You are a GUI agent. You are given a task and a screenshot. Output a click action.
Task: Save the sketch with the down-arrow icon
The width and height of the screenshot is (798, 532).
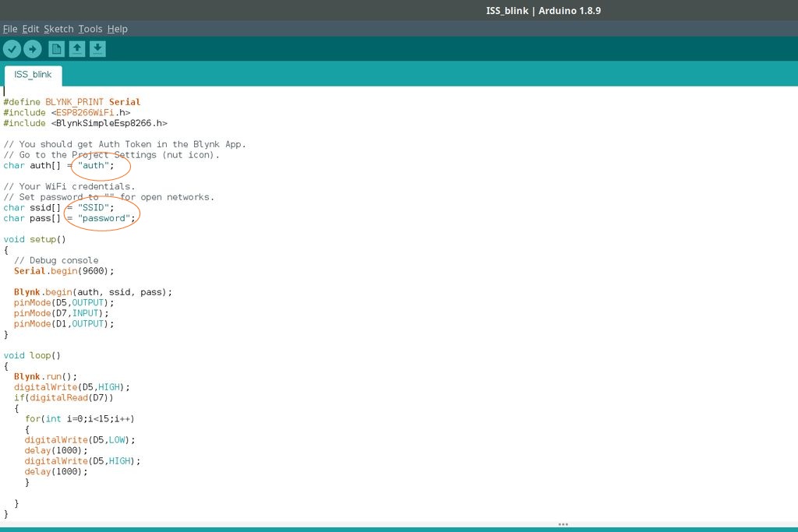click(x=97, y=49)
